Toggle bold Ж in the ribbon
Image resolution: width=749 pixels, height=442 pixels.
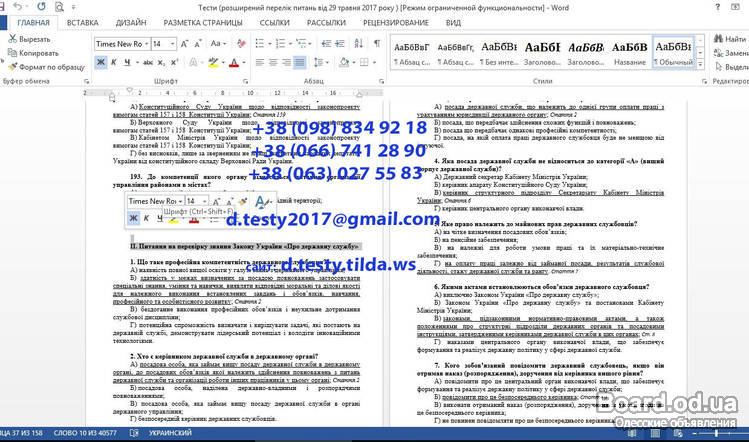click(101, 62)
